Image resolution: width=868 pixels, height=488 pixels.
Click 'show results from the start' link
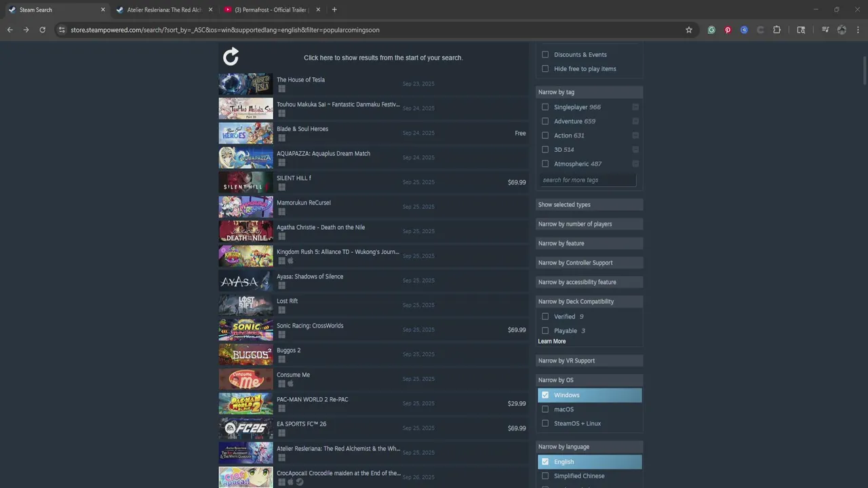383,58
